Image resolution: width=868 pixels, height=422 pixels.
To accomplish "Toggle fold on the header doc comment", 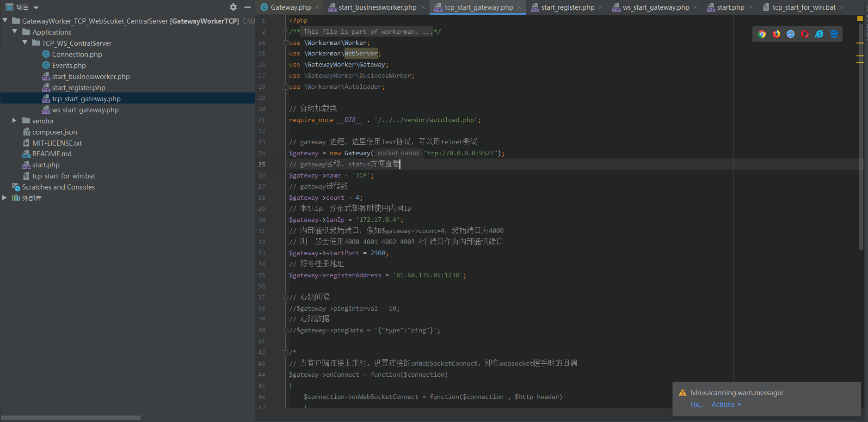I will tap(285, 32).
